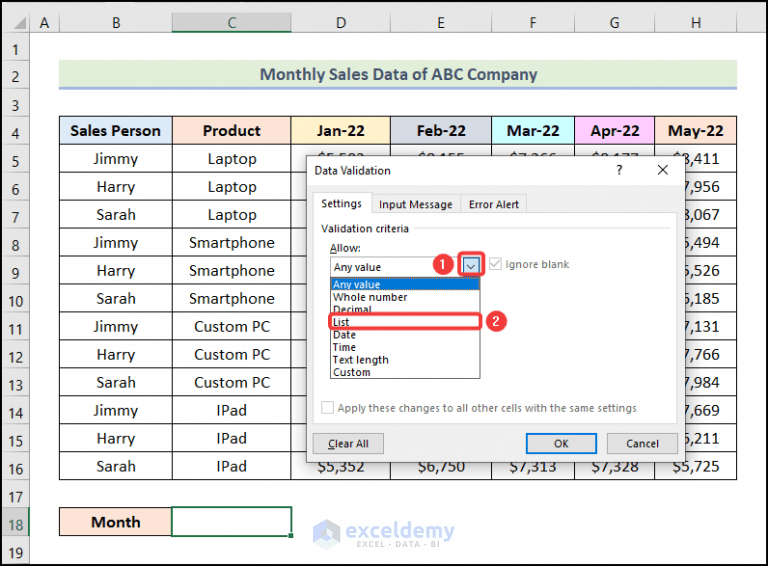Select column F header

coord(533,23)
